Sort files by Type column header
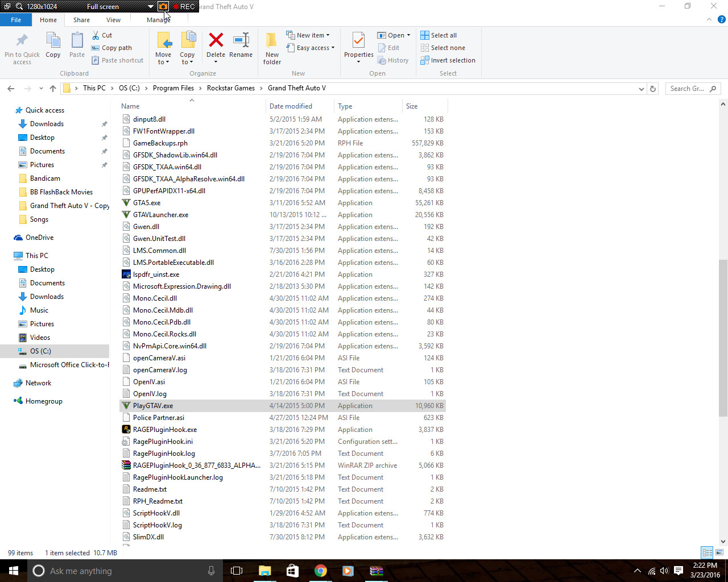Screen dimensions: 728x582 click(368, 106)
